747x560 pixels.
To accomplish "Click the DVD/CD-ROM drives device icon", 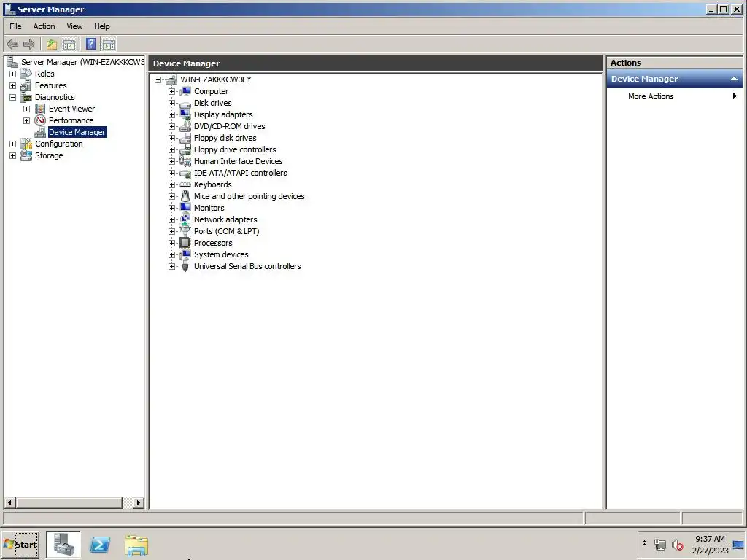I will pos(185,127).
